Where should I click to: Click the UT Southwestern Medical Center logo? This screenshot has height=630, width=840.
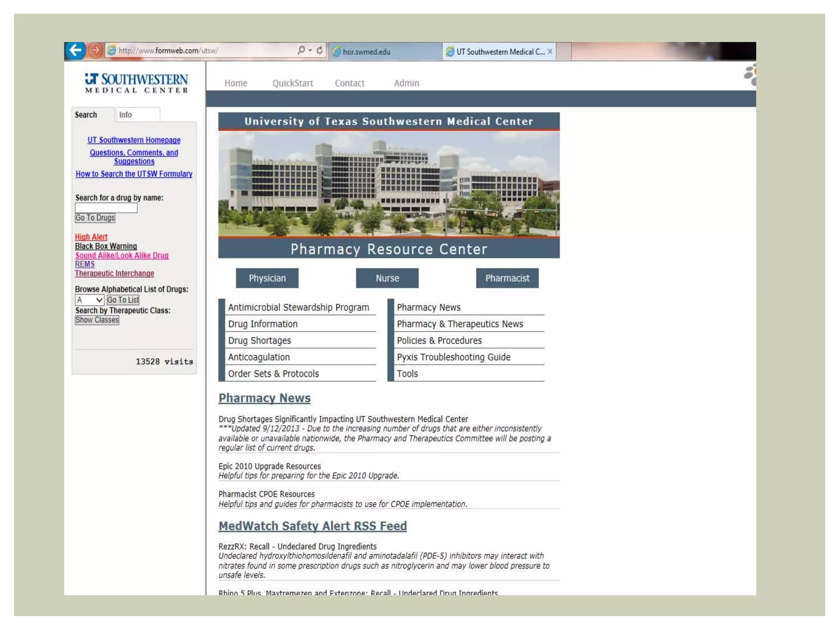click(x=136, y=83)
